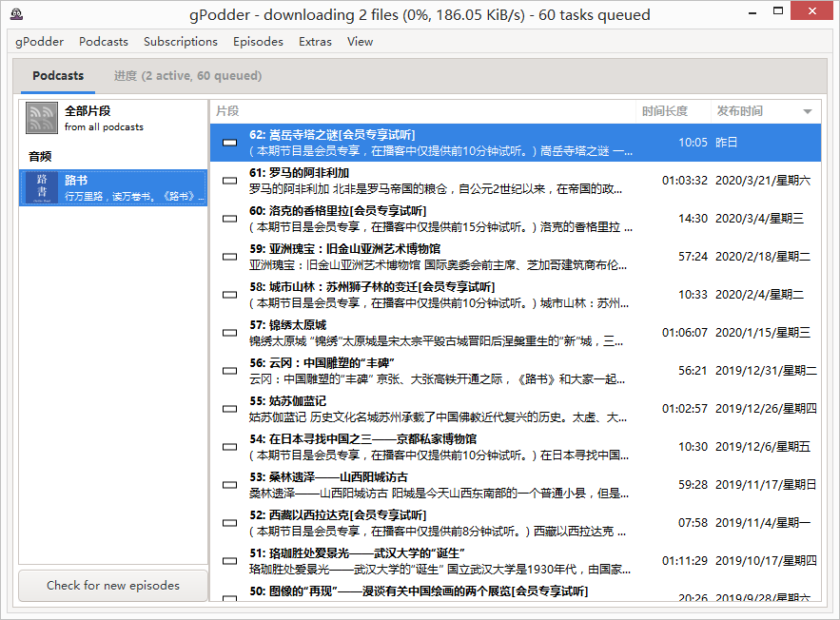Open the gPodder menu
Screen dimensions: 840x620
pos(40,41)
